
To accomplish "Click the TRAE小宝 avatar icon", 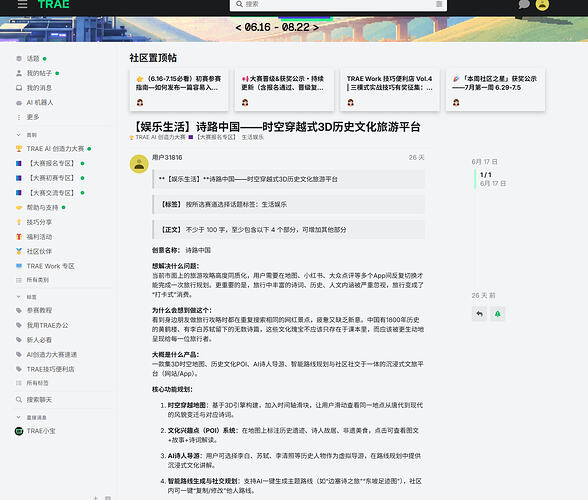I will point(19,431).
